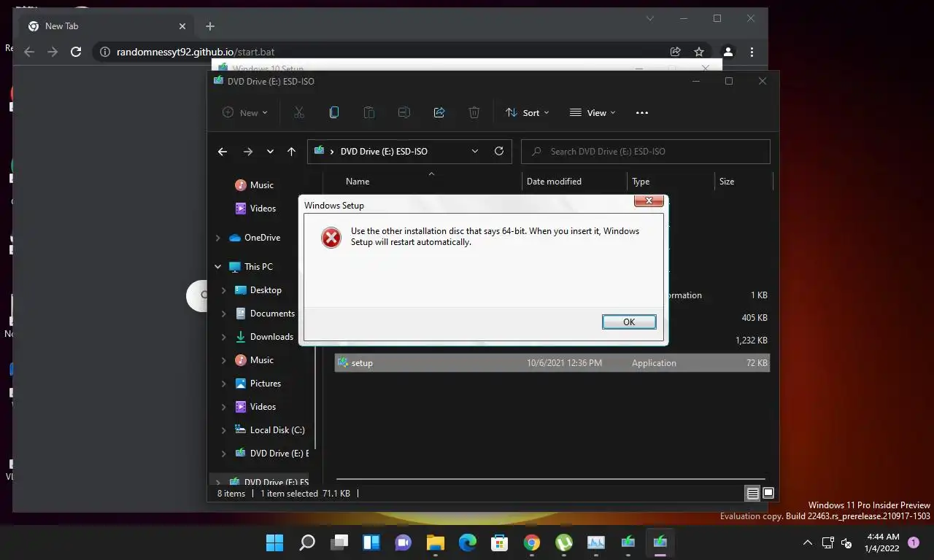The image size is (934, 560).
Task: Click the Delete trash icon in Explorer
Action: coord(474,112)
